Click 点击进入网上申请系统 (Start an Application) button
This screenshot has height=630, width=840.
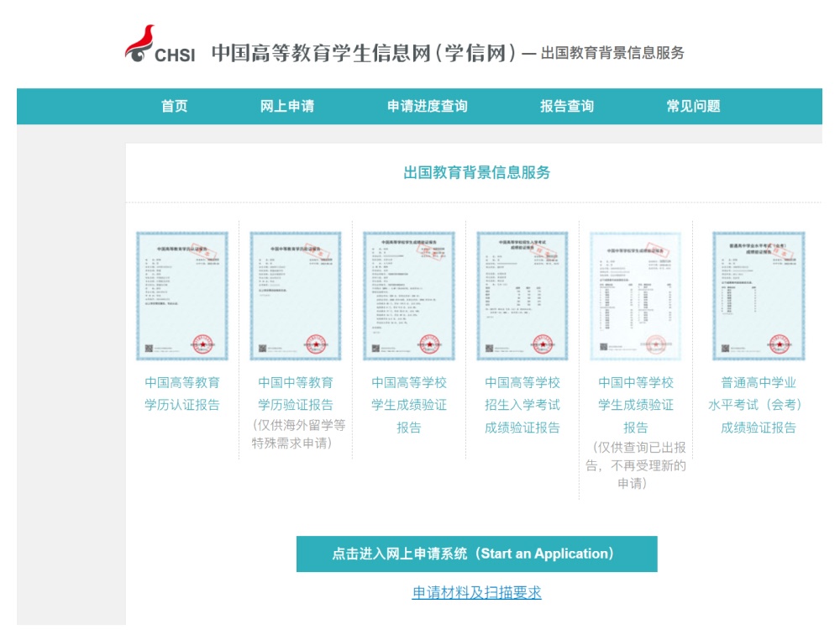pos(477,554)
